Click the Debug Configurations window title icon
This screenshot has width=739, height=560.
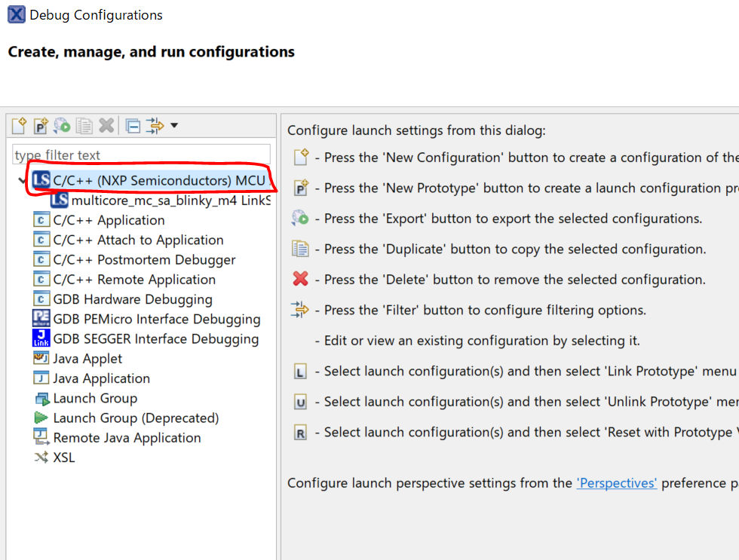[16, 14]
